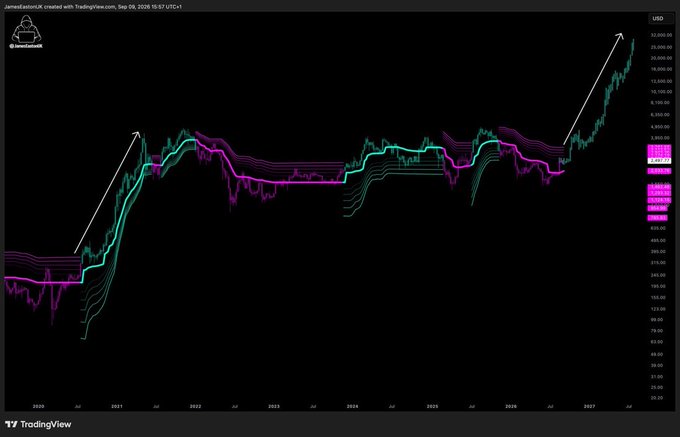Select the 20.20 price scale label
680x437 pixels.
(x=657, y=397)
